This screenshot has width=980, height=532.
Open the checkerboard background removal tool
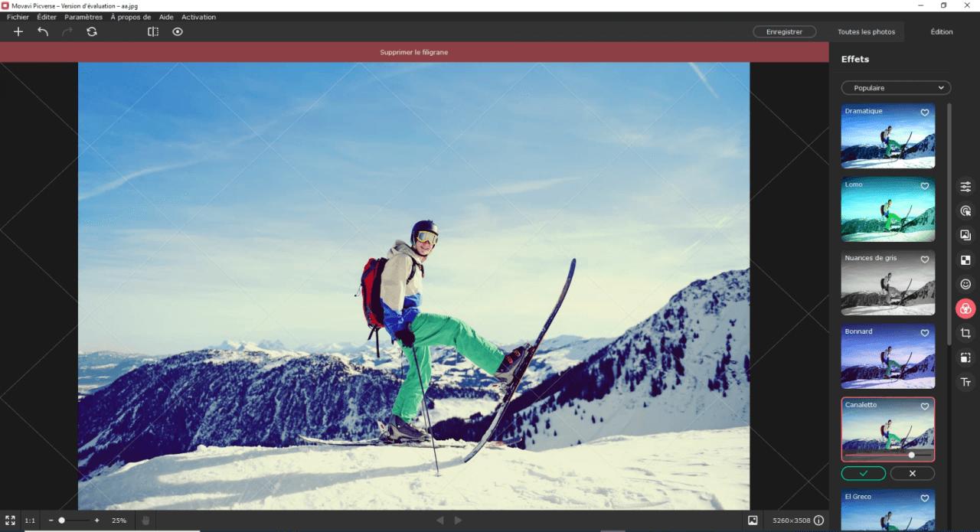click(965, 260)
